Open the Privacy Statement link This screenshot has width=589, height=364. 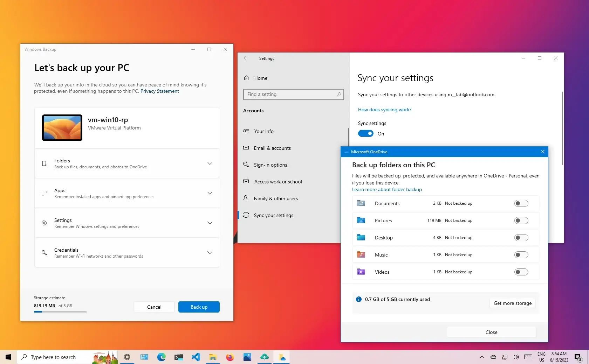pyautogui.click(x=160, y=91)
